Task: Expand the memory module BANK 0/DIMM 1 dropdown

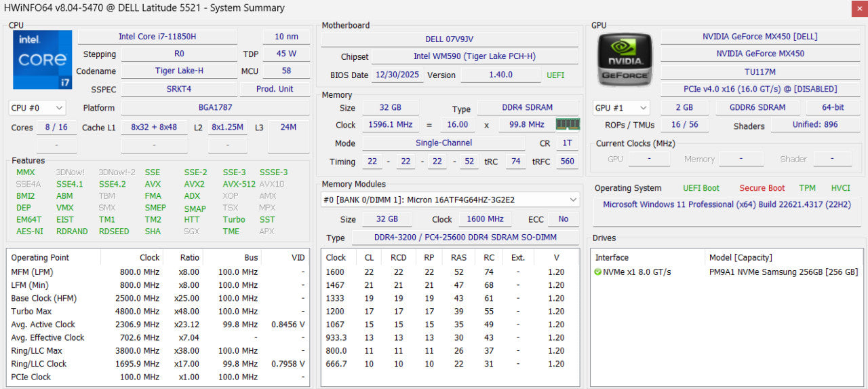Action: (x=450, y=200)
